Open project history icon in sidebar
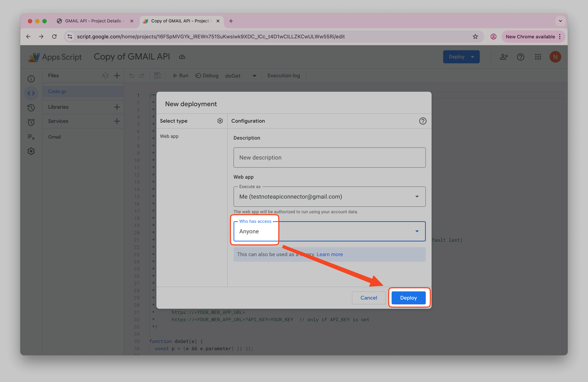588x382 pixels. click(31, 108)
